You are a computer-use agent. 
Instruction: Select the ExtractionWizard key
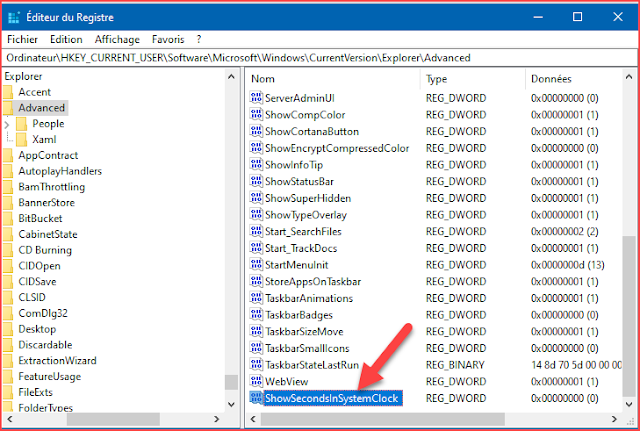57,361
